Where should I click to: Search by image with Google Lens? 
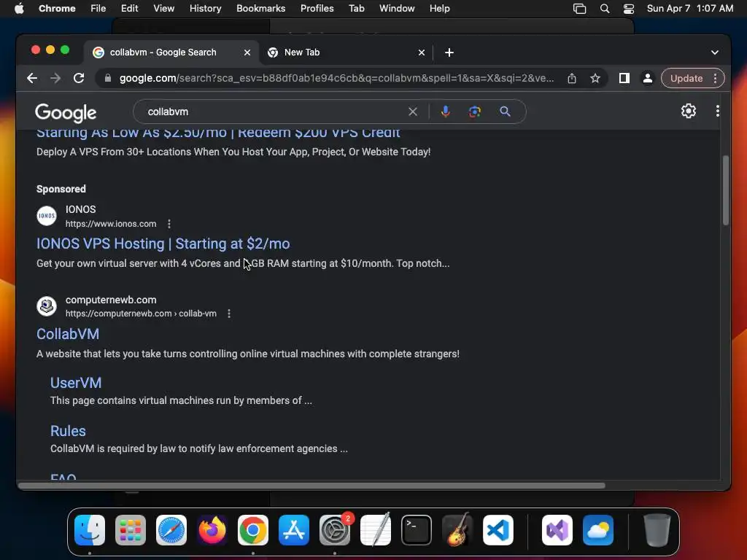pyautogui.click(x=474, y=112)
